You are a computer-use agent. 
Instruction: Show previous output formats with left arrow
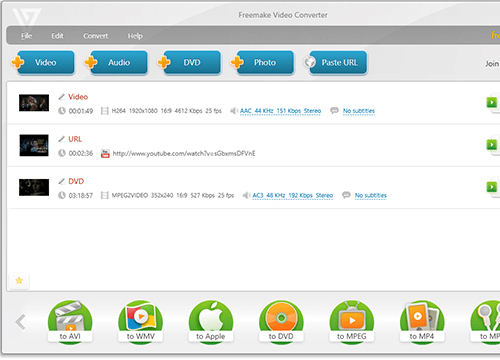pyautogui.click(x=20, y=322)
